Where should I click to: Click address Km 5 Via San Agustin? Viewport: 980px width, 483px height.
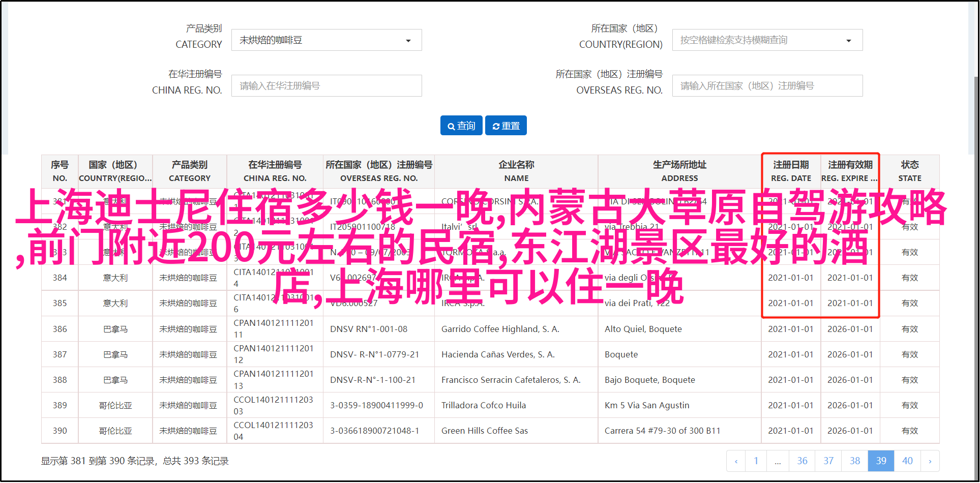647,405
